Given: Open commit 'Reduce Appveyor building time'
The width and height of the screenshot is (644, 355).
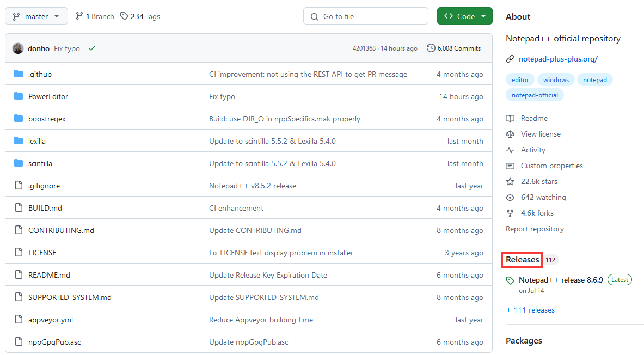Looking at the screenshot, I should coord(261,320).
